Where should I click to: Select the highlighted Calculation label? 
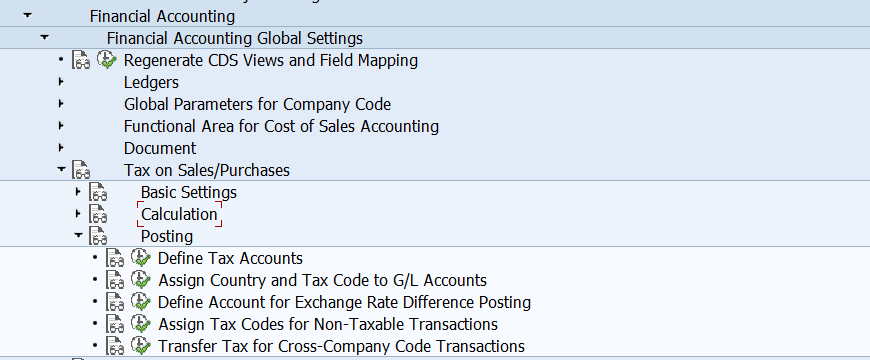tap(179, 214)
